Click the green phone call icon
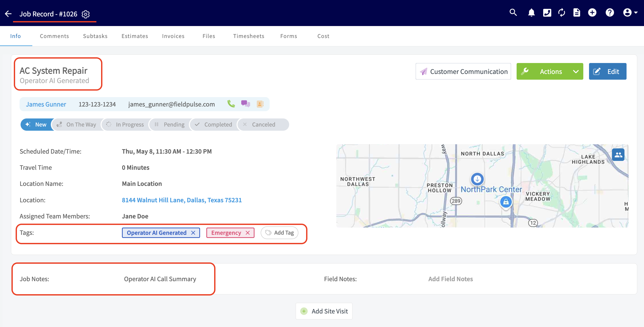This screenshot has height=327, width=644. point(231,104)
